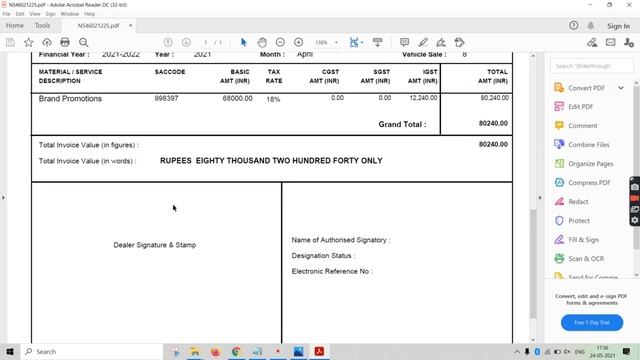640x360 pixels.
Task: Open the zoom percentage dropdown
Action: pyautogui.click(x=336, y=42)
